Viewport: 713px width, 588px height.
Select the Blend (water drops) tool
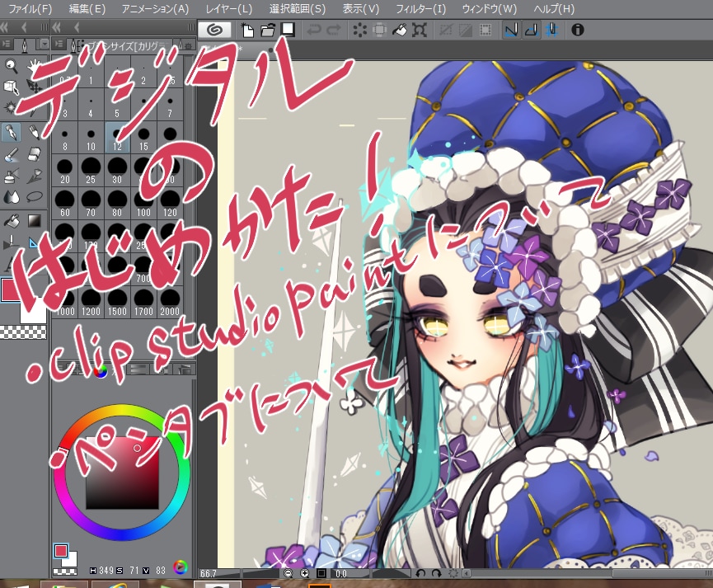[12, 198]
